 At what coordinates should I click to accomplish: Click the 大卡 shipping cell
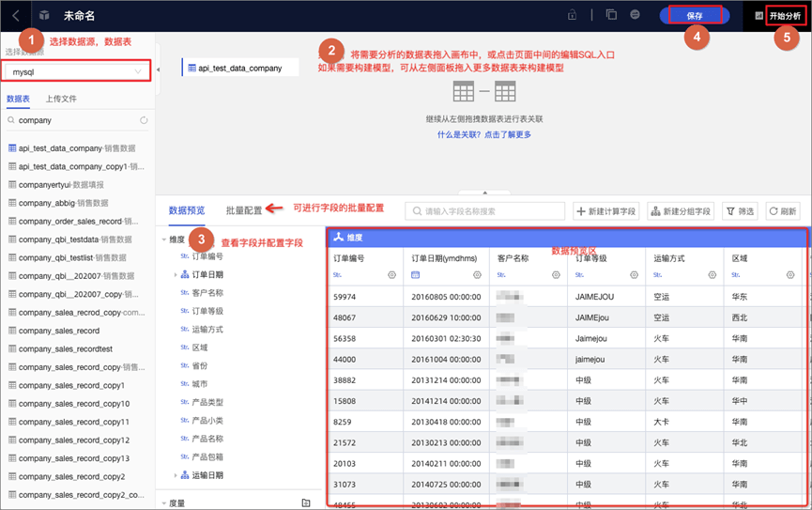point(684,422)
